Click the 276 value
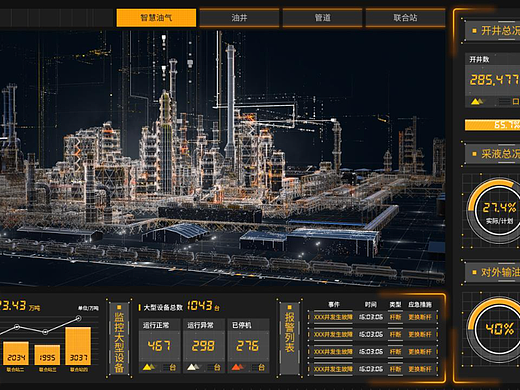 (247, 346)
